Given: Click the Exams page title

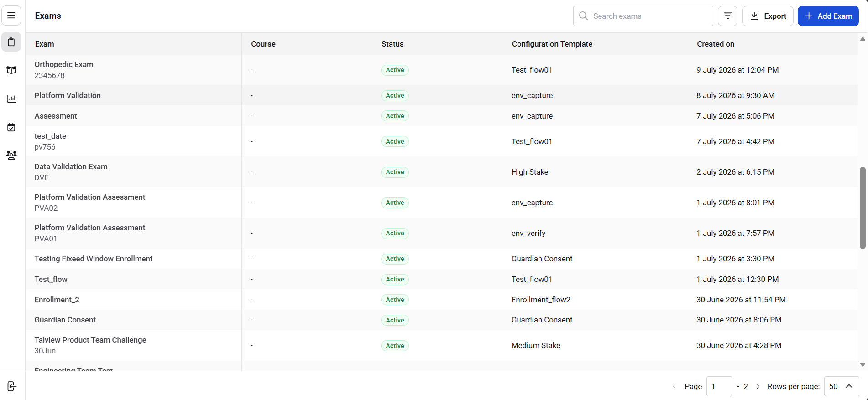Looking at the screenshot, I should [x=48, y=16].
